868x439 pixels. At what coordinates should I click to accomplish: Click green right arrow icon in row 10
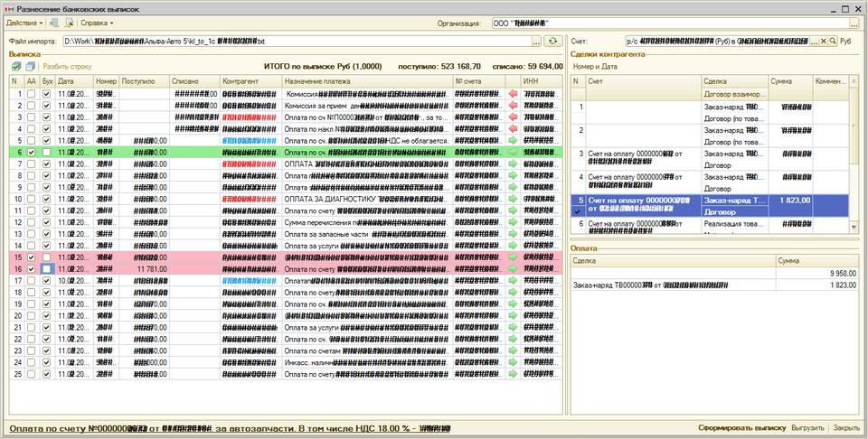coord(513,199)
